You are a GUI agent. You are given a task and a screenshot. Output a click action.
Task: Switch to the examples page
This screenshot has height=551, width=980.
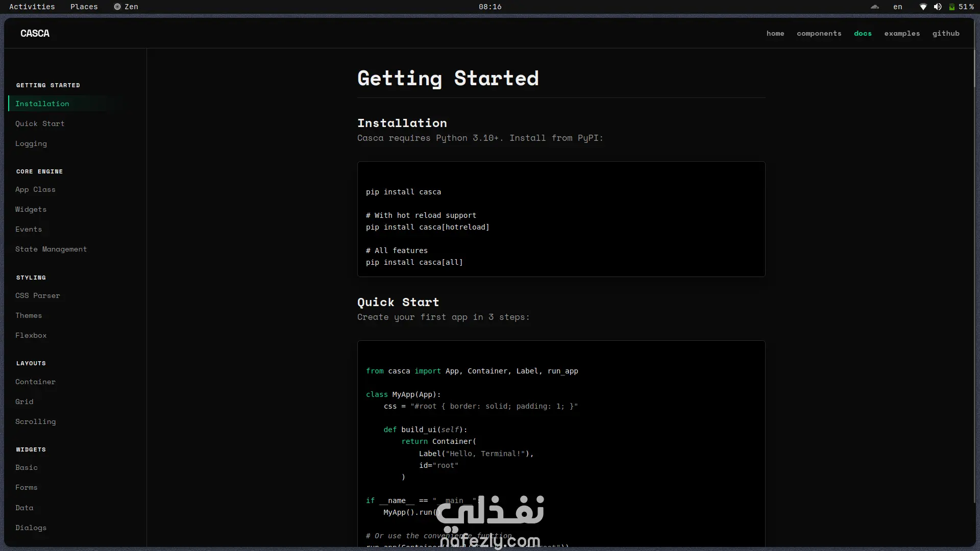[x=902, y=33]
